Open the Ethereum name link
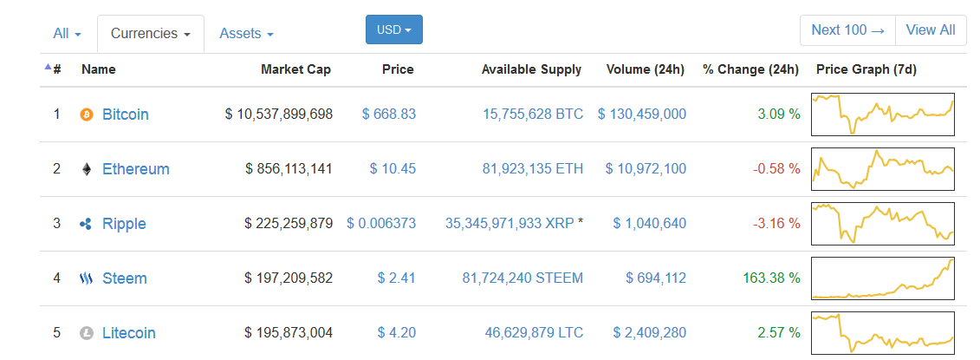This screenshot has height=360, width=980. tap(136, 169)
